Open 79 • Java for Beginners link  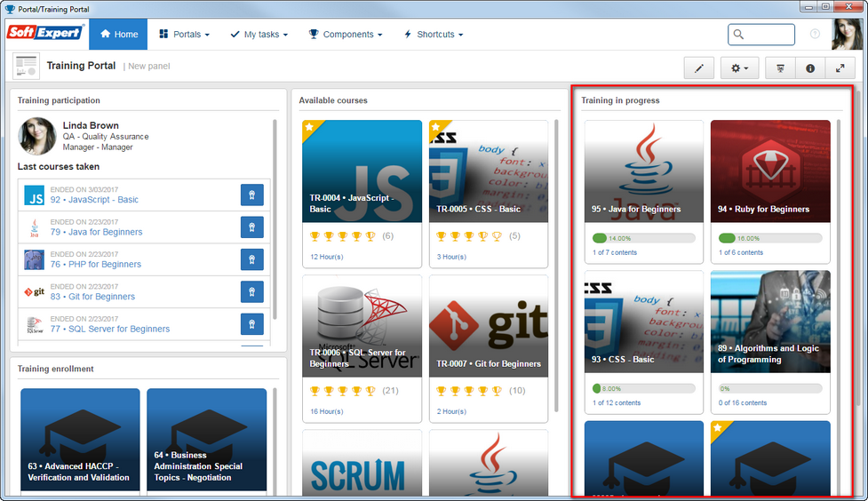(96, 232)
